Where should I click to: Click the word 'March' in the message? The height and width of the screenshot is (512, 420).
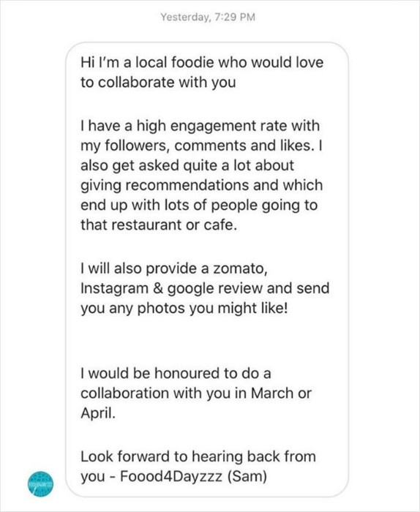coord(272,393)
